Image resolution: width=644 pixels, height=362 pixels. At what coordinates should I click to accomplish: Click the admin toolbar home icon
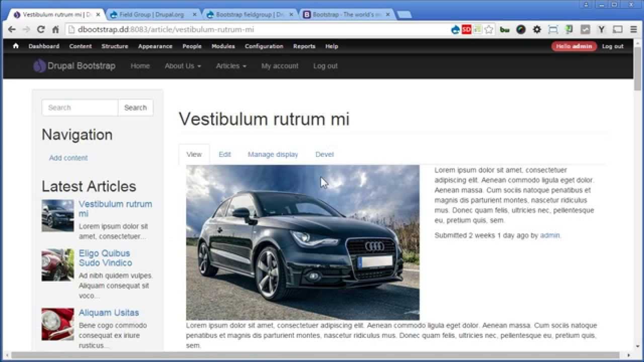point(16,46)
